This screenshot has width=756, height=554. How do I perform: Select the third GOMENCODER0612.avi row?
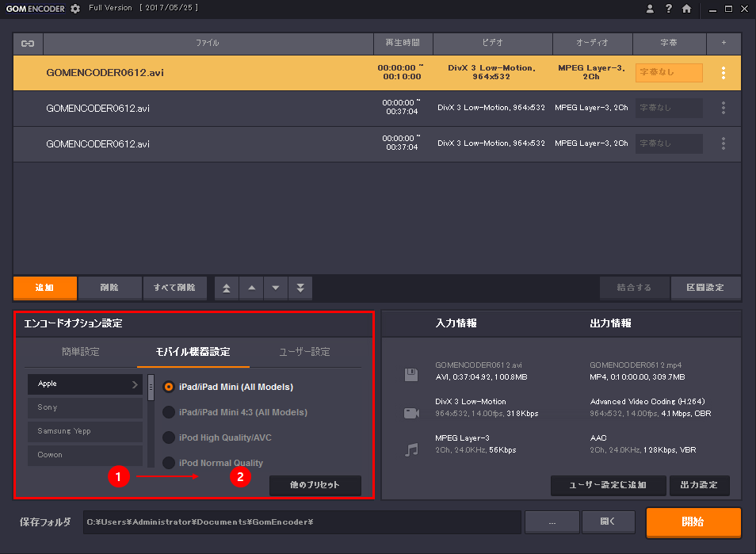(377, 143)
